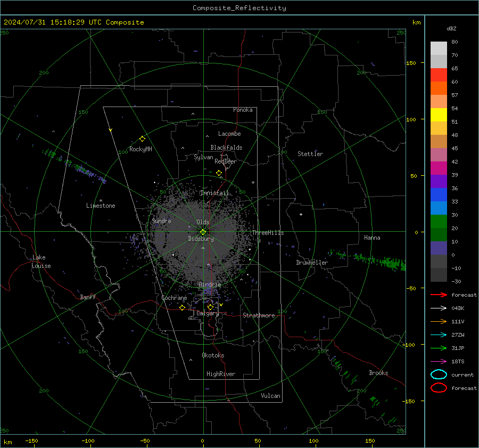Select the orange 57–60 dBZ swatch
This screenshot has width=479, height=448.
[x=439, y=88]
